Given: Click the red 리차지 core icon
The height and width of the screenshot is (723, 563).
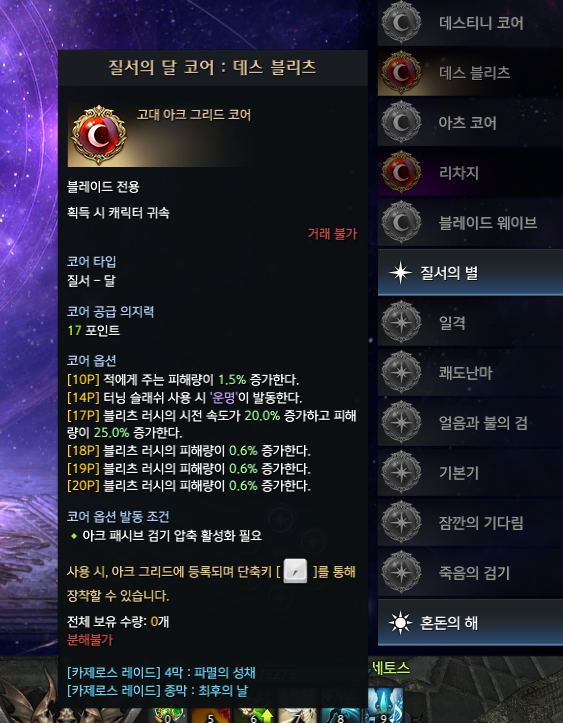Looking at the screenshot, I should pyautogui.click(x=401, y=172).
